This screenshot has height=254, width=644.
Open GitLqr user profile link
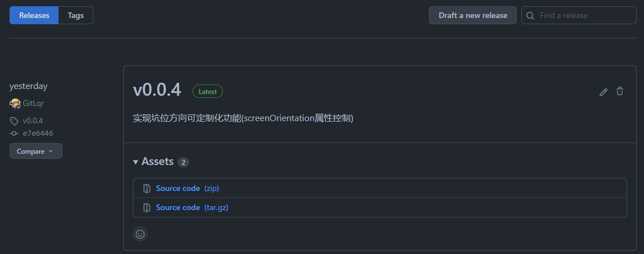coord(33,104)
